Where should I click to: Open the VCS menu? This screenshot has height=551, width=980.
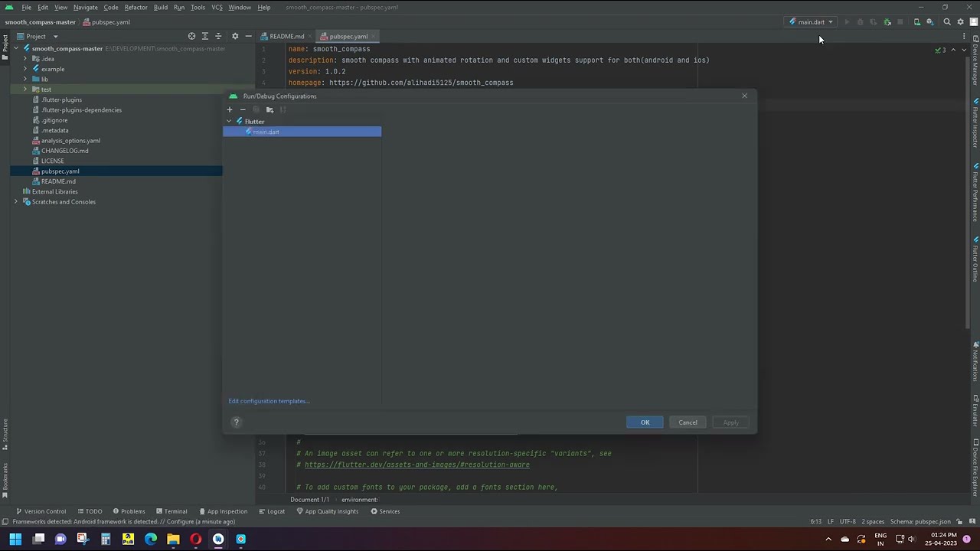217,7
